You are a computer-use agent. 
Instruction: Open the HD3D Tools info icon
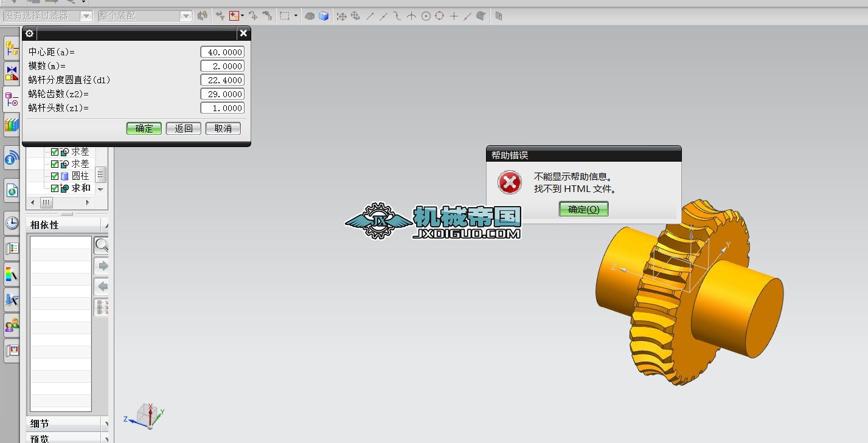[x=12, y=158]
